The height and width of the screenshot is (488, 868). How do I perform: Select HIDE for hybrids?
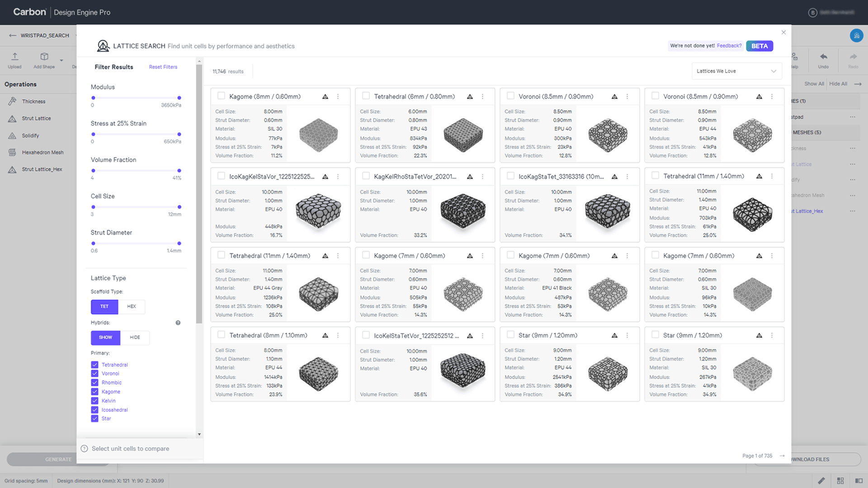(x=135, y=338)
